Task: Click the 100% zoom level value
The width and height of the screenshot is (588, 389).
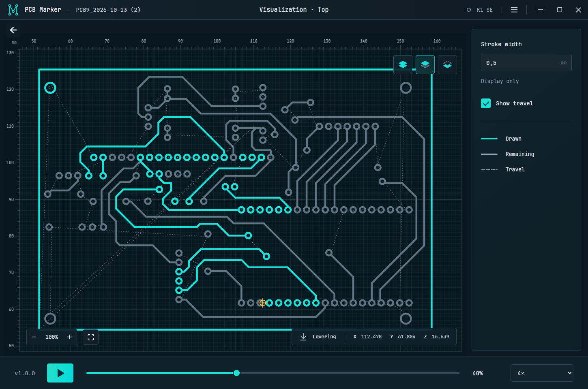Action: (x=52, y=337)
